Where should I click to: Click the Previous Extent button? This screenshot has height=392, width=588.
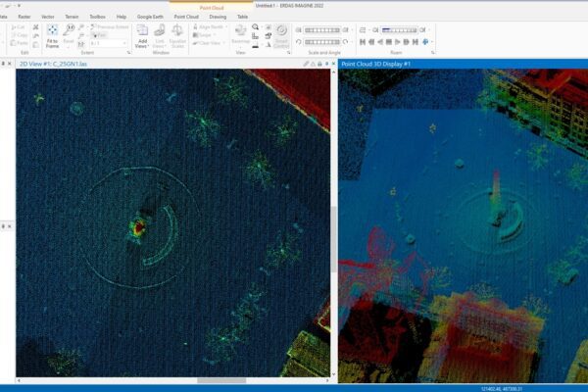click(110, 27)
